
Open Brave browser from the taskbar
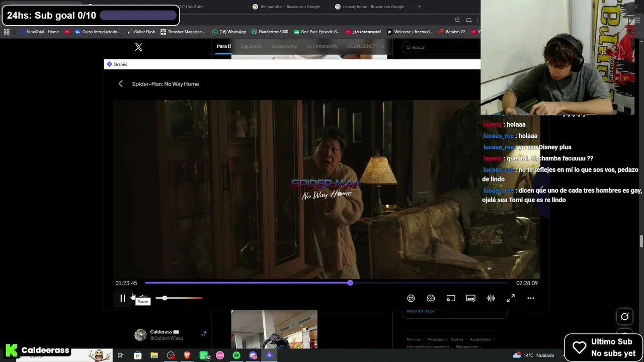coord(187,355)
